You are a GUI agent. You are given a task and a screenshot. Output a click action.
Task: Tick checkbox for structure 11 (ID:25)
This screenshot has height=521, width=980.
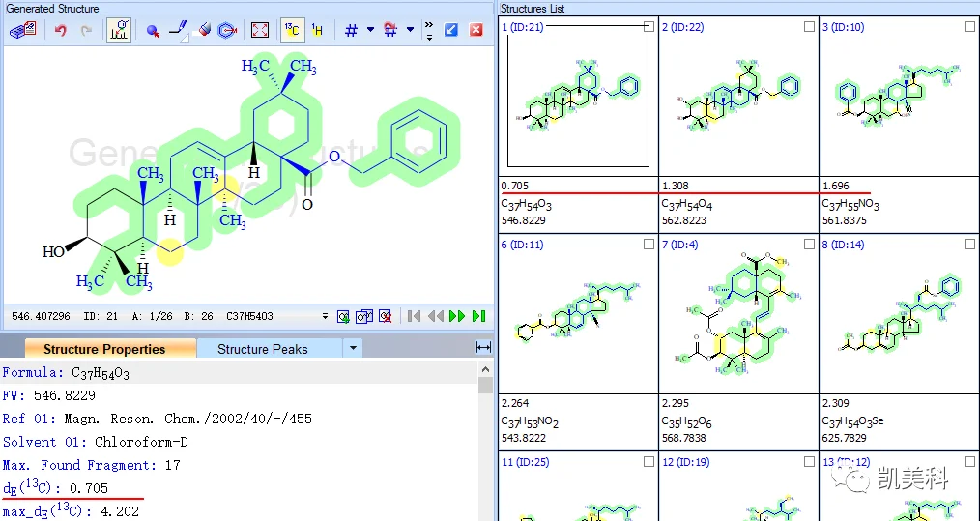[649, 462]
